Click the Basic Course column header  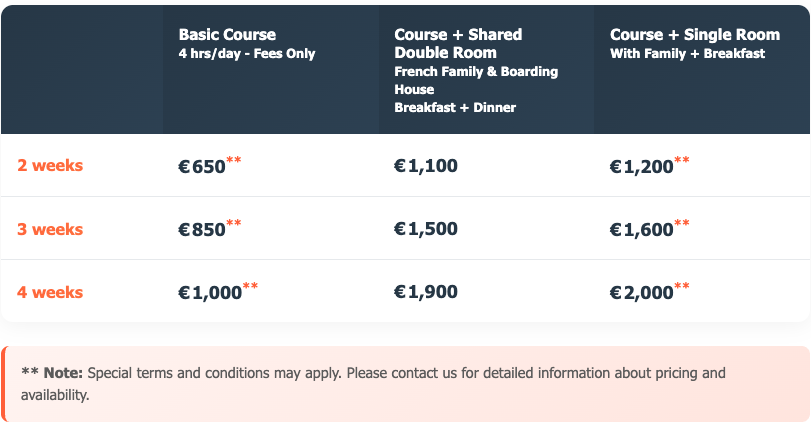[x=227, y=35]
